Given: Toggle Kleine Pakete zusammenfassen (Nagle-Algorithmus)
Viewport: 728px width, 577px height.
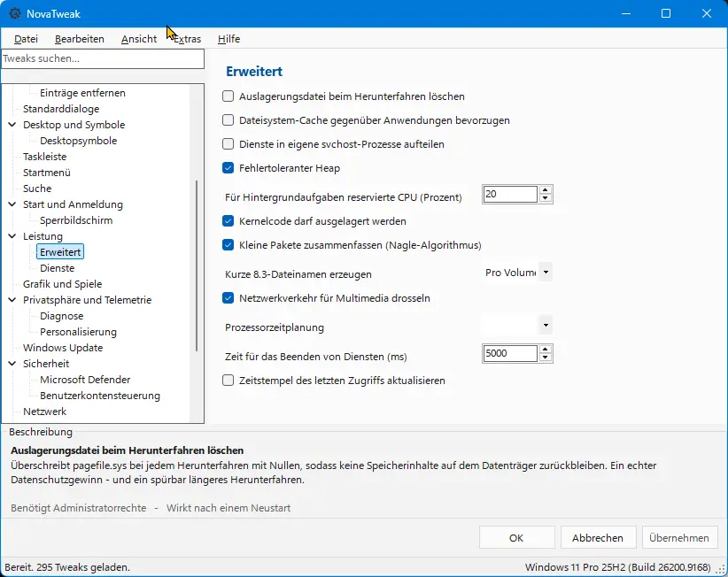Looking at the screenshot, I should coord(228,245).
